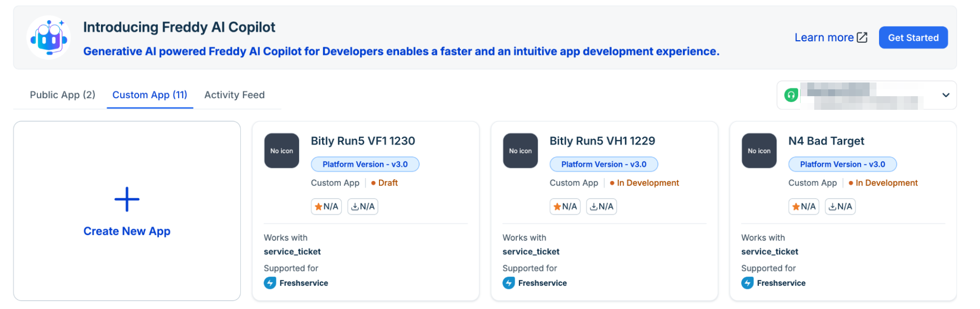980x309 pixels.
Task: Click Custom App label on N4 Bad Target card
Action: (x=812, y=183)
